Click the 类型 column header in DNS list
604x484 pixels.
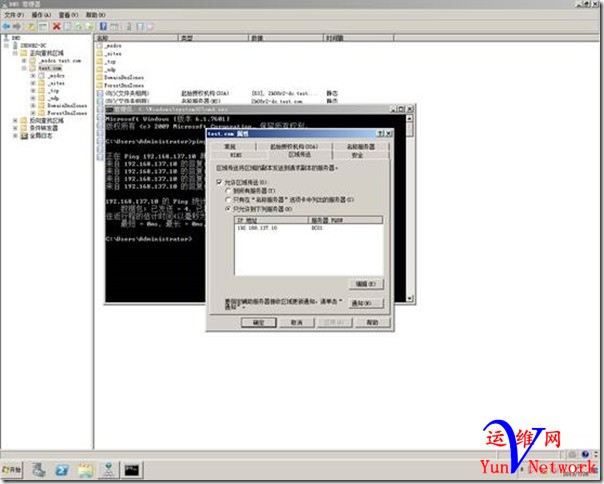pos(214,38)
